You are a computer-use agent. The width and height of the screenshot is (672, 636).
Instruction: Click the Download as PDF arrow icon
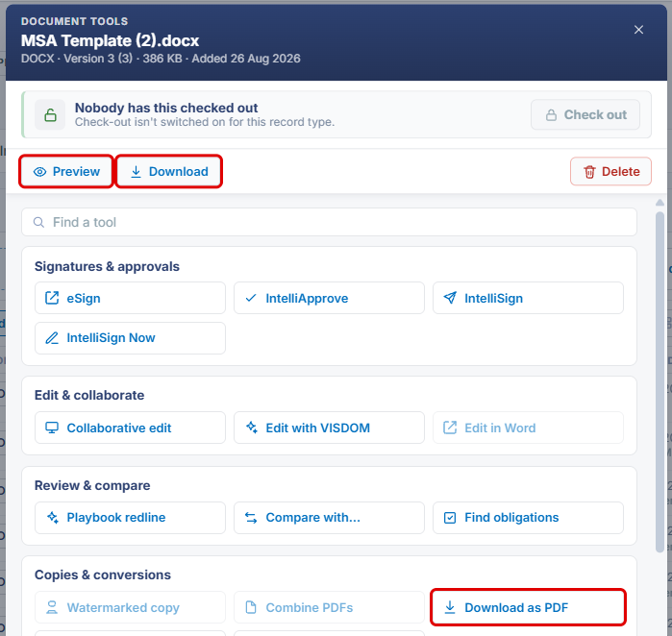click(450, 607)
